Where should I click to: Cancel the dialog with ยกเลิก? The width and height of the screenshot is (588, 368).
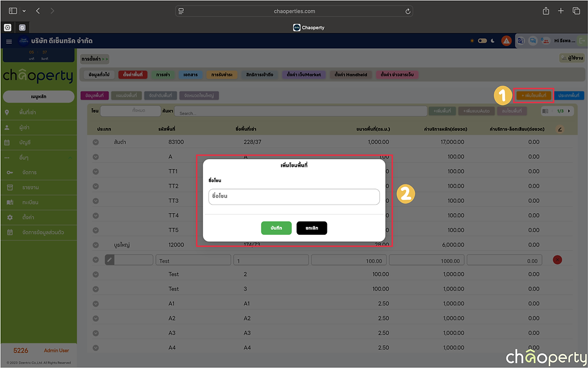pyautogui.click(x=311, y=228)
